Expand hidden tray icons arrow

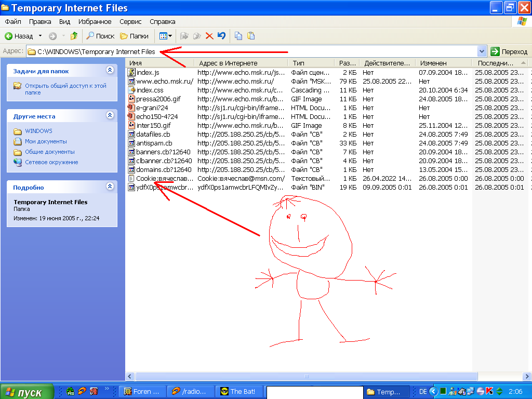click(x=433, y=392)
